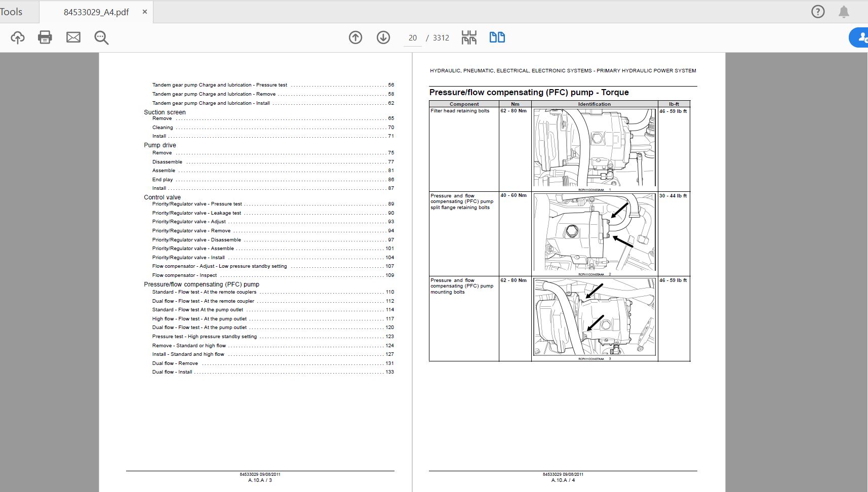This screenshot has height=492, width=868.
Task: Switch to the Tools tab
Action: click(x=13, y=11)
